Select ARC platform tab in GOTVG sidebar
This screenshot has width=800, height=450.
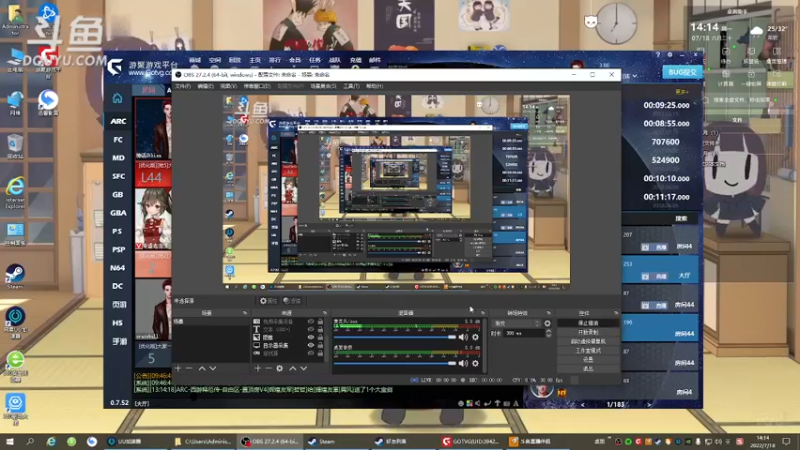(118, 121)
